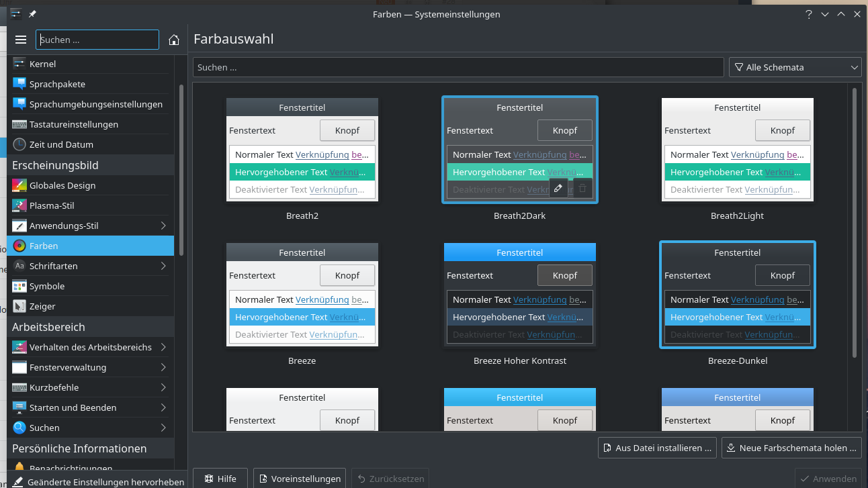Open the Zeiger sidebar entry
Viewport: 868px width, 488px height.
(91, 306)
